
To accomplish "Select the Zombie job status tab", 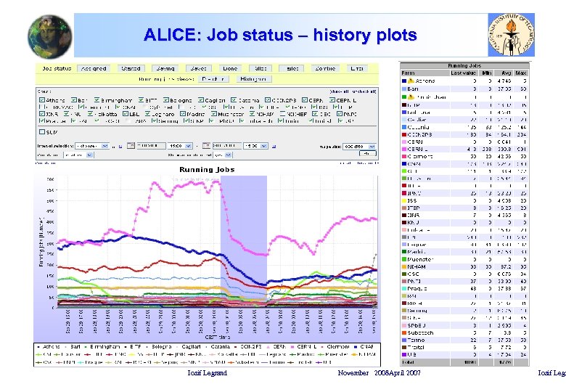I will 325,68.
